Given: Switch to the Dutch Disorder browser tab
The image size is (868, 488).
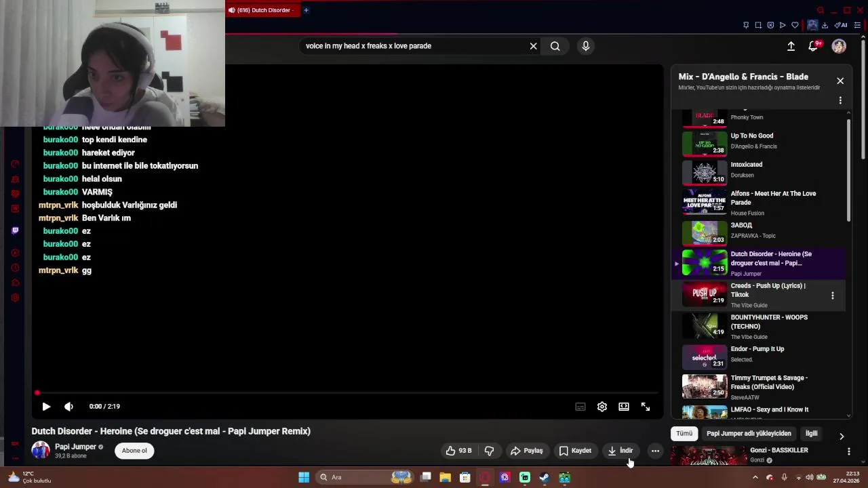Looking at the screenshot, I should [263, 10].
